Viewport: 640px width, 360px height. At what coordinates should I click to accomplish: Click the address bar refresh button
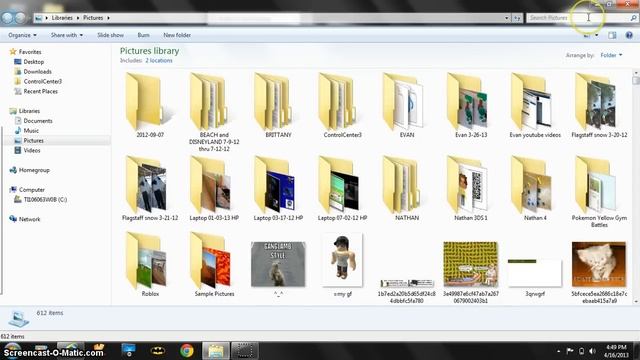(x=517, y=18)
